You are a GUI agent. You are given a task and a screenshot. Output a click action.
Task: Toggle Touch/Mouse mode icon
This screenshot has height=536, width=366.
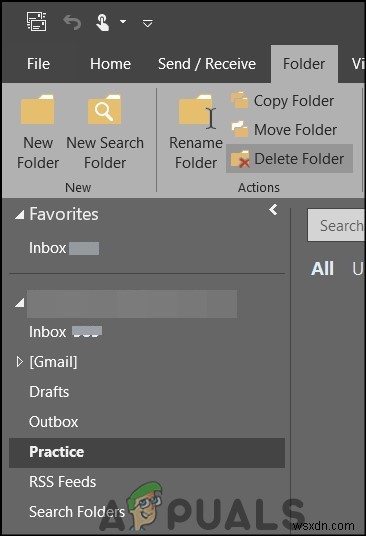click(102, 22)
